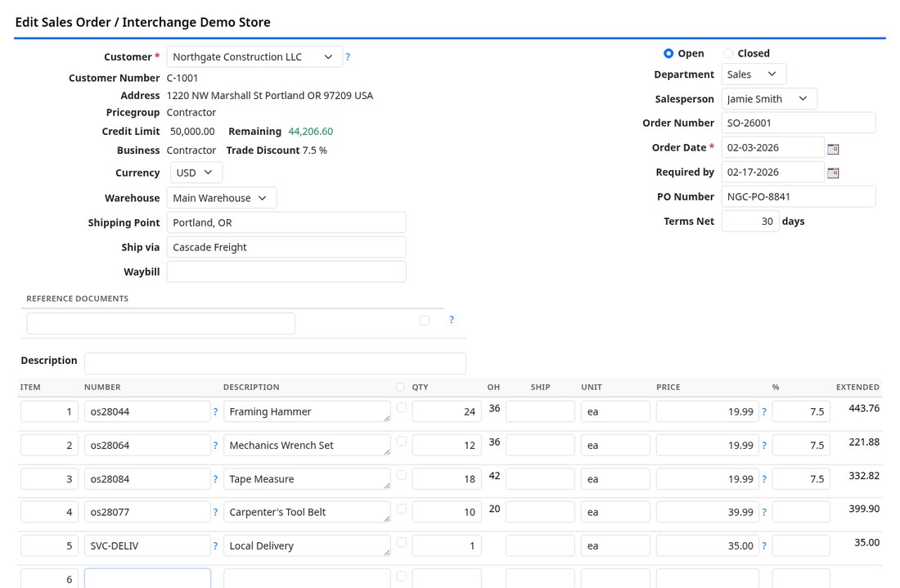Click the empty part number field in row 6

click(147, 579)
